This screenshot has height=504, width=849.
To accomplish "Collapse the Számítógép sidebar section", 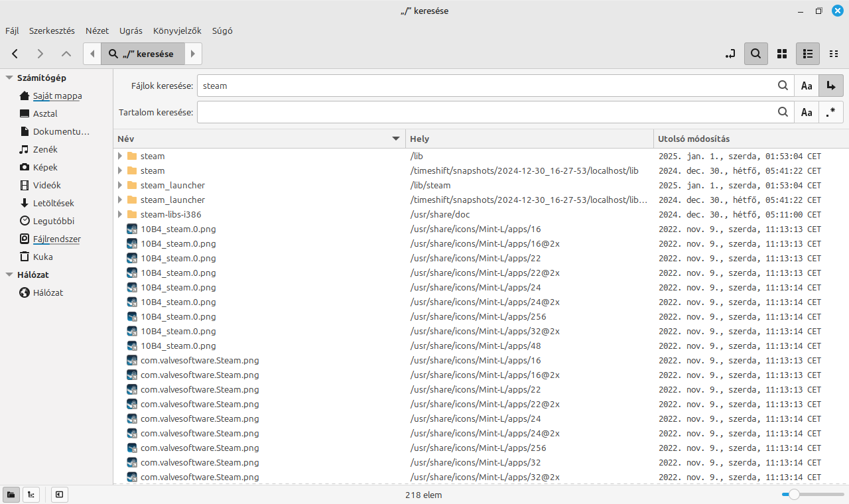I will coord(9,78).
